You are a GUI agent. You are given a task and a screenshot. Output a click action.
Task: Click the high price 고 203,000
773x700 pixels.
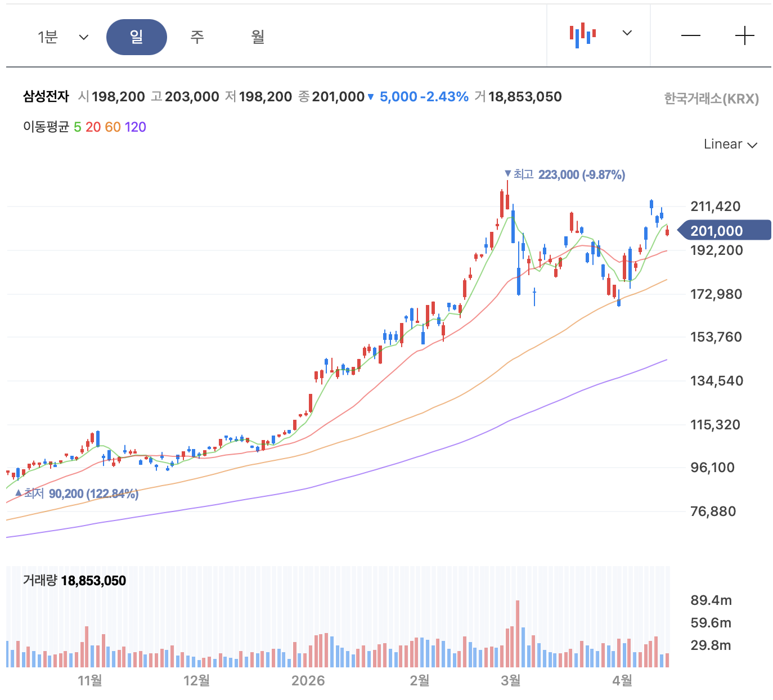pyautogui.click(x=185, y=97)
